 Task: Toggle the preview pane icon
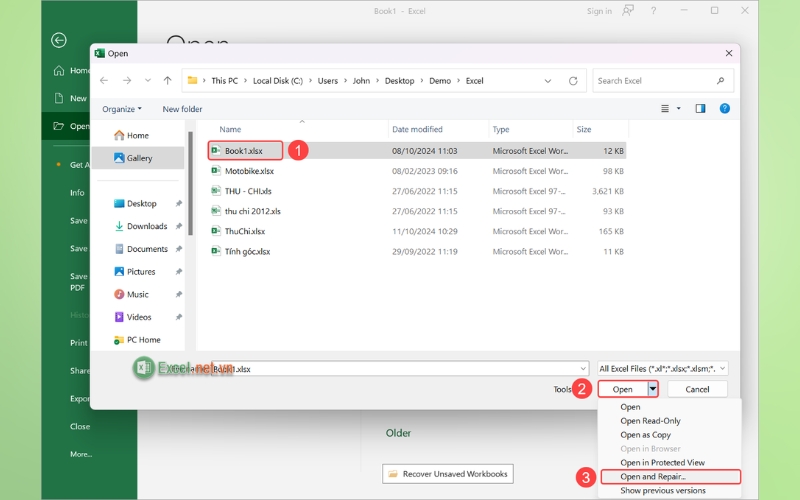(x=700, y=108)
